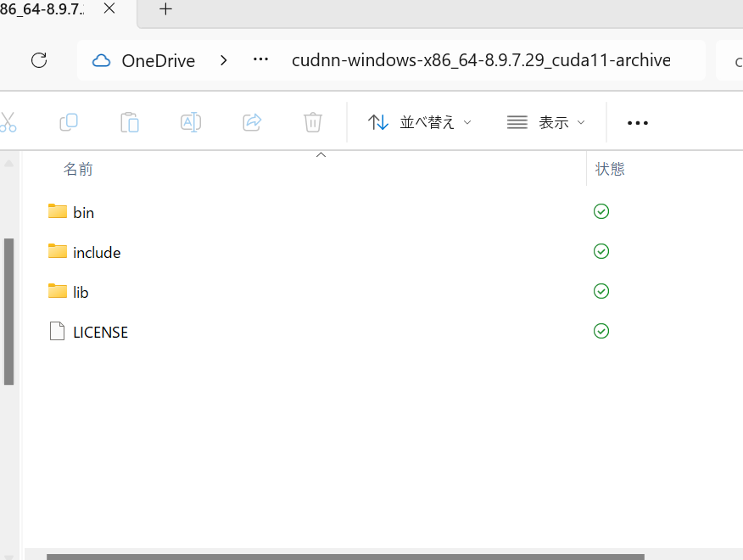Sort by the 状態 column header

tap(610, 170)
